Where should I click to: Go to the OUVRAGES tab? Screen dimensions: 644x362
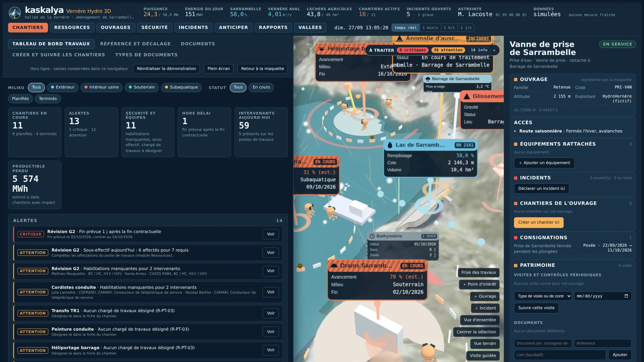[x=116, y=28]
